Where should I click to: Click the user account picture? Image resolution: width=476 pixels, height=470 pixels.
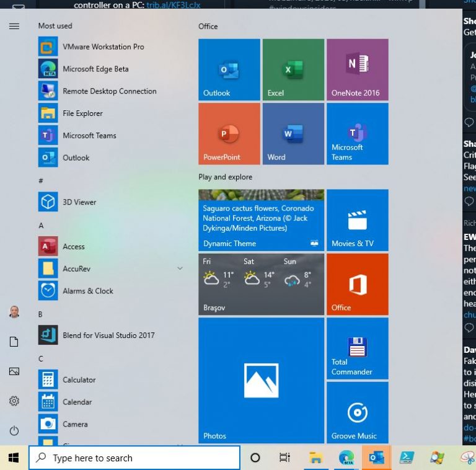(x=14, y=312)
